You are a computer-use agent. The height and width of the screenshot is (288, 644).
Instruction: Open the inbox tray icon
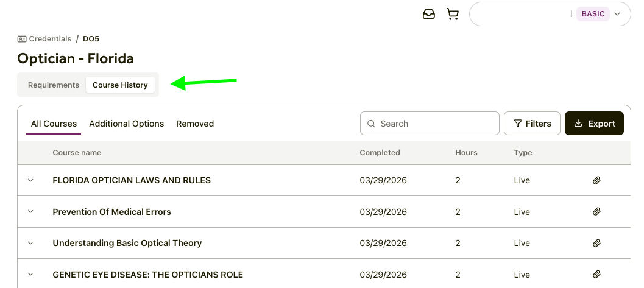[429, 14]
